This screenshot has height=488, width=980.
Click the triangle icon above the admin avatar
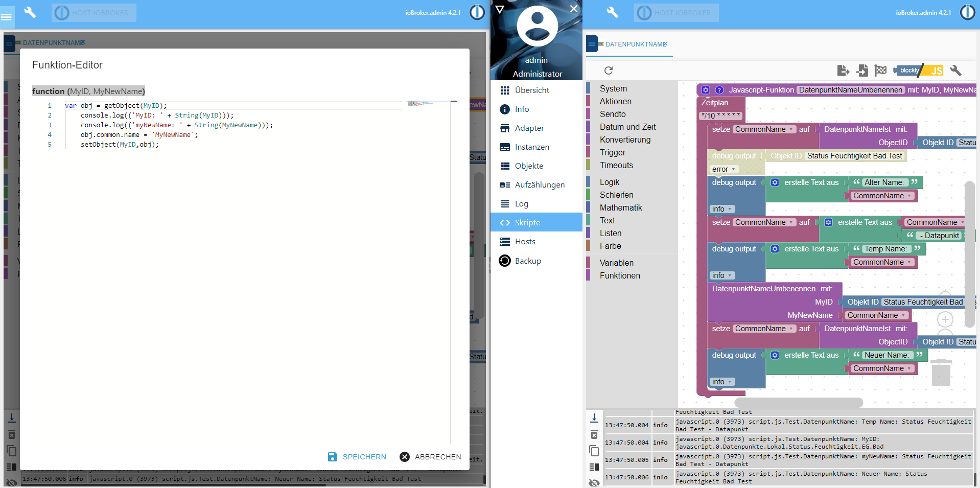(x=500, y=9)
